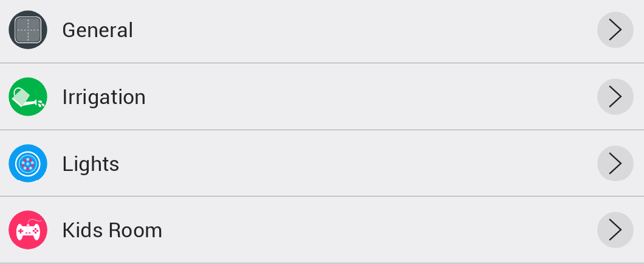Click the green watering can icon
Viewport: 644px width, 264px height.
click(28, 97)
